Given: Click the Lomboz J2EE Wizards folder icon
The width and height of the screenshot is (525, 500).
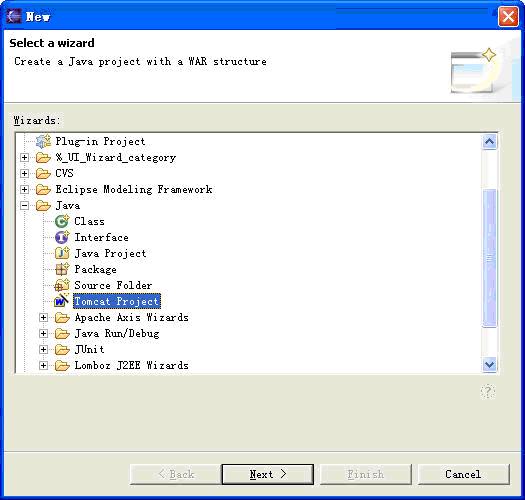Looking at the screenshot, I should pyautogui.click(x=62, y=365).
